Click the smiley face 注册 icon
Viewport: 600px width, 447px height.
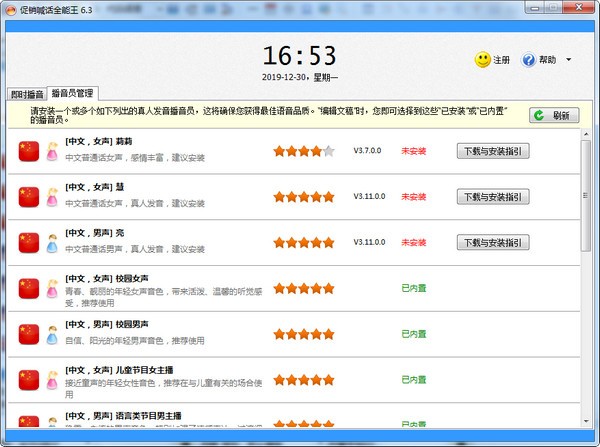click(x=483, y=60)
